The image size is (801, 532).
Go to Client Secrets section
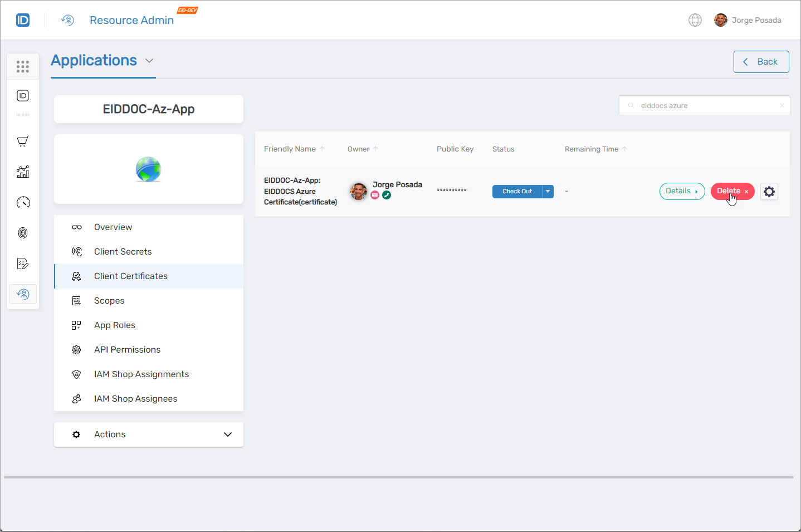click(123, 252)
